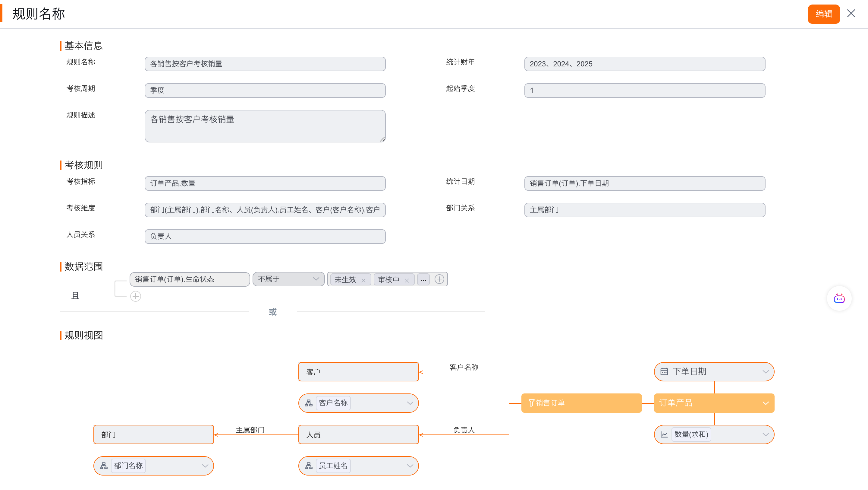
Task: Show more tags via the ellipsis button
Action: [x=423, y=280]
